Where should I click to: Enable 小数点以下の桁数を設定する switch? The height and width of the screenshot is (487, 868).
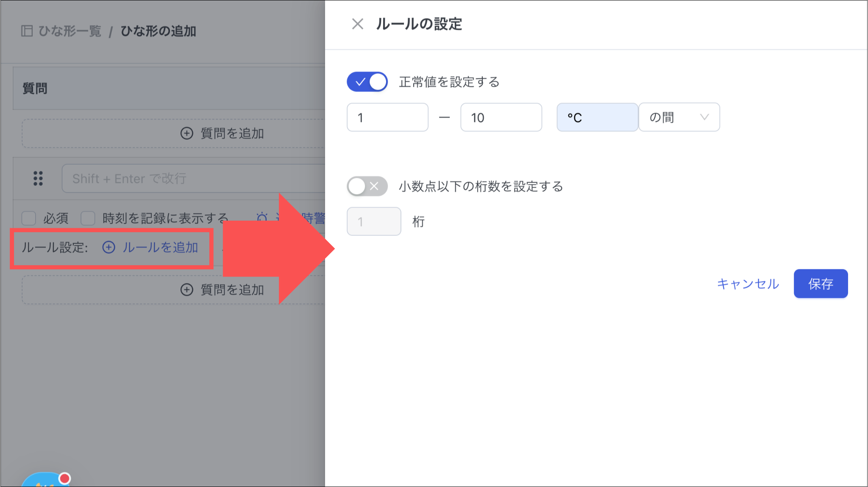(367, 186)
